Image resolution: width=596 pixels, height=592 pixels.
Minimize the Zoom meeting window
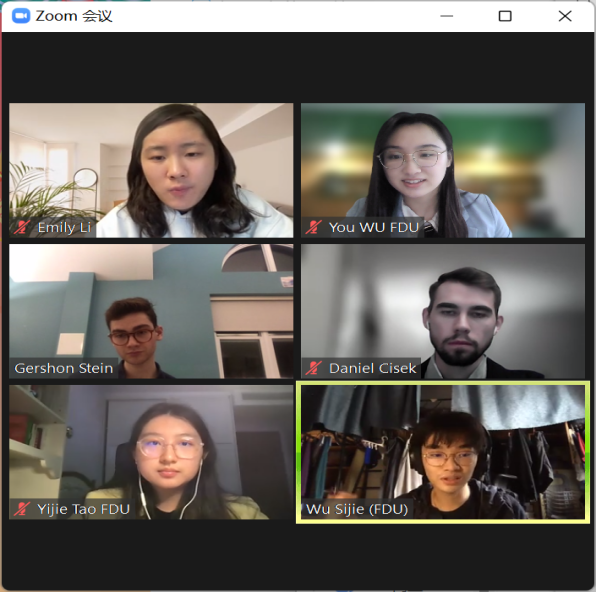tap(447, 16)
